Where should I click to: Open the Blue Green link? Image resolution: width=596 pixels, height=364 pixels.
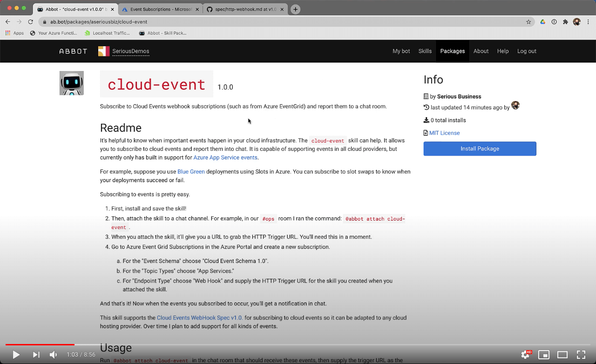pyautogui.click(x=191, y=172)
